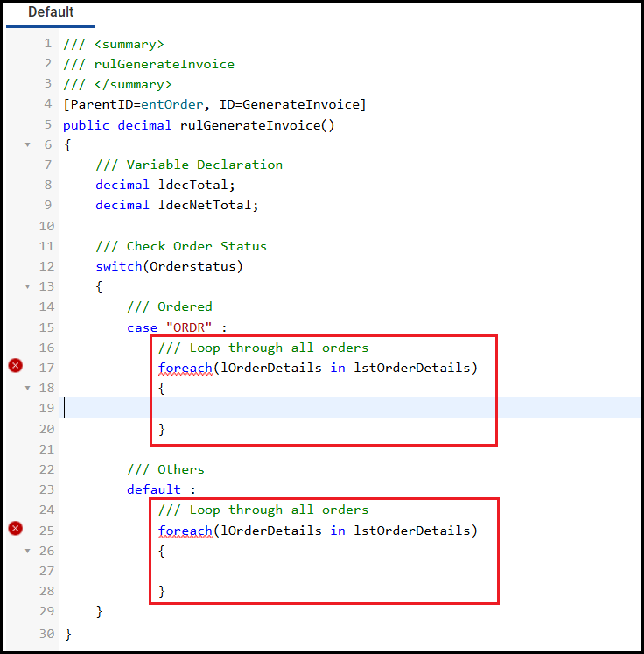Click the error icon on line 17
644x654 pixels.
(16, 366)
